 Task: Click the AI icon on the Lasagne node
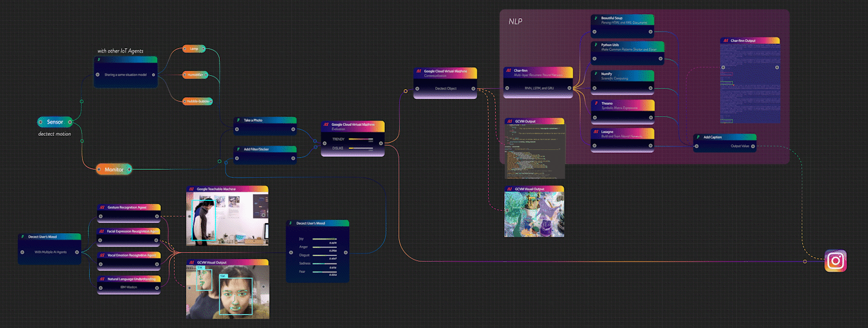[x=595, y=132]
